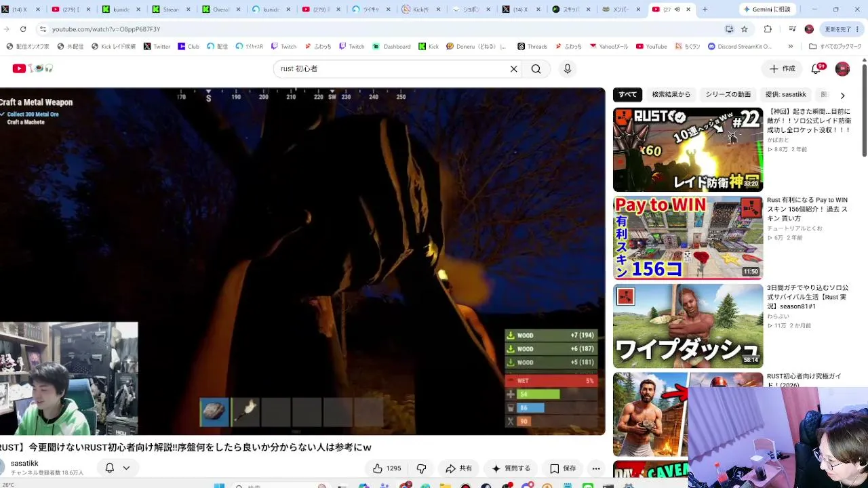The width and height of the screenshot is (868, 488).
Task: Select the 検索結果から filter chip
Action: [x=671, y=94]
